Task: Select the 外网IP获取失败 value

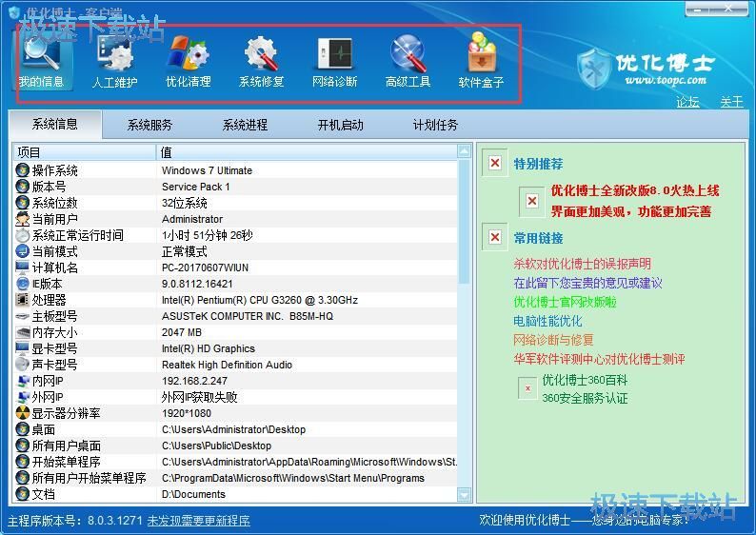Action: coord(199,397)
